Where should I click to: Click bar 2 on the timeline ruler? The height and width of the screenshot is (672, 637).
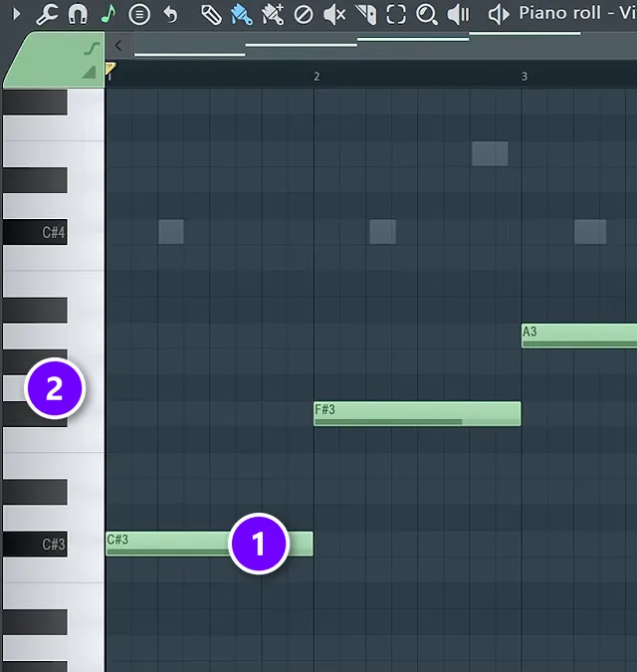pos(317,77)
